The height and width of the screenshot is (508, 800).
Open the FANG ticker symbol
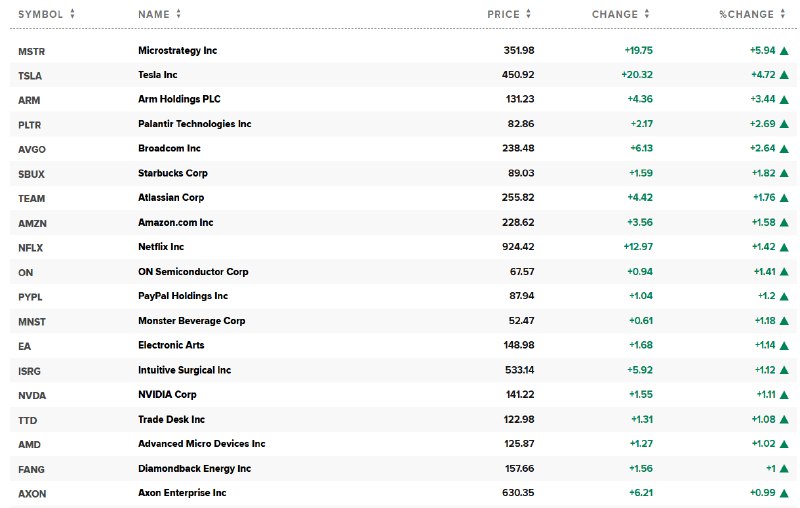31,469
